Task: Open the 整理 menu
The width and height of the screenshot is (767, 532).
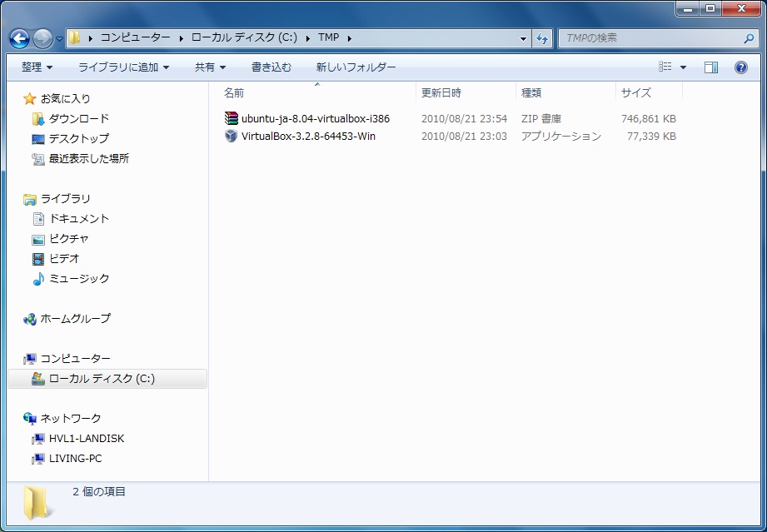Action: point(37,67)
